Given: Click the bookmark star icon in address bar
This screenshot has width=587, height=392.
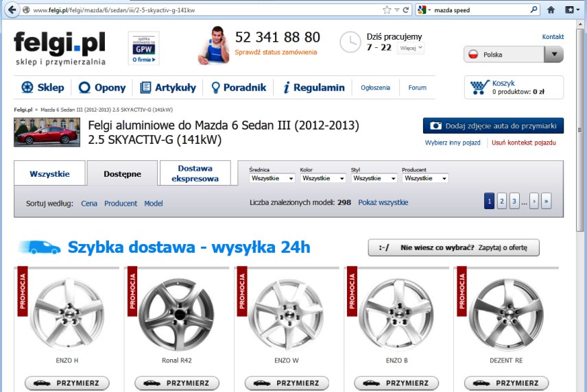Looking at the screenshot, I should pyautogui.click(x=387, y=10).
